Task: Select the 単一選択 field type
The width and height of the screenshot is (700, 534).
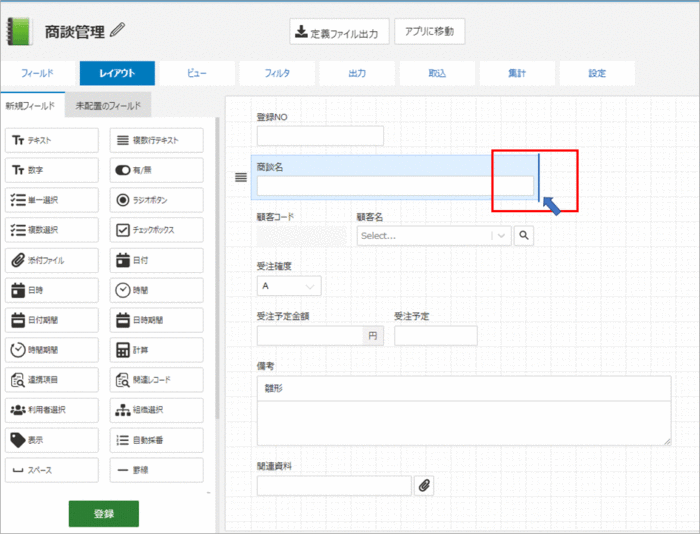Action: click(52, 200)
